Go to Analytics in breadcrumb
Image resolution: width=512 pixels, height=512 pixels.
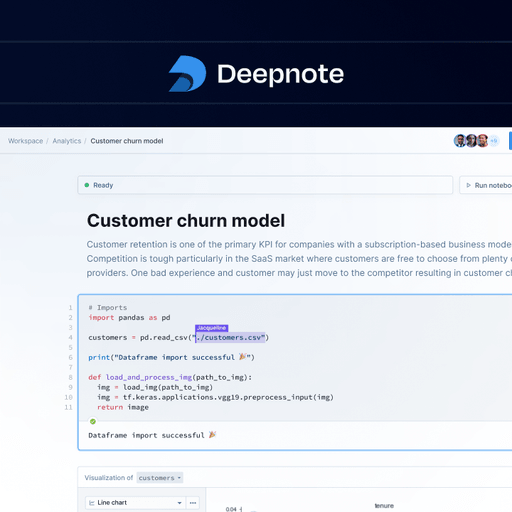coord(67,141)
